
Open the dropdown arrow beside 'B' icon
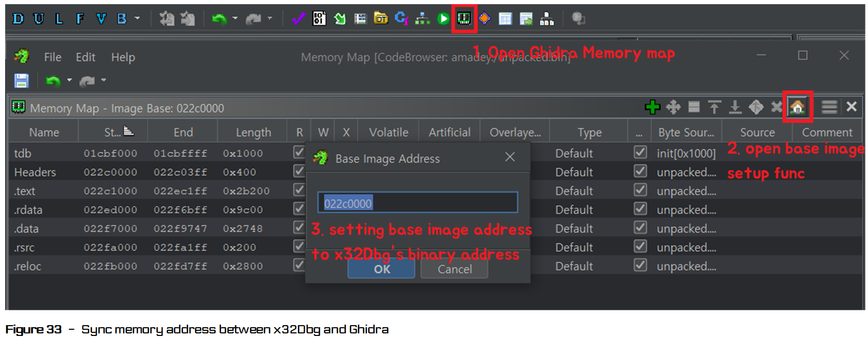point(137,18)
